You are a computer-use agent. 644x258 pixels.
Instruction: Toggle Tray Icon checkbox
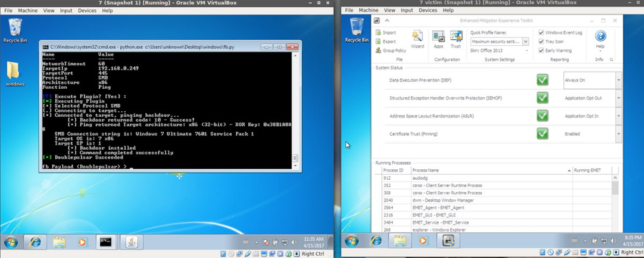542,42
